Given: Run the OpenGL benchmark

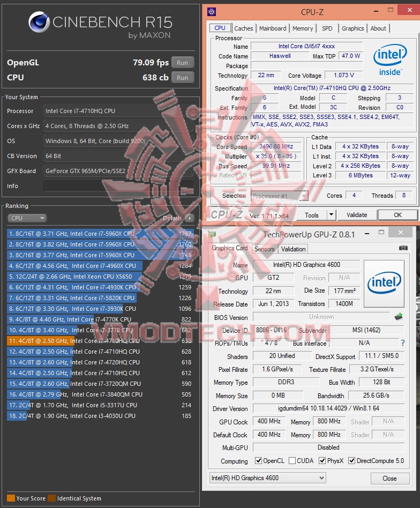Looking at the screenshot, I should pos(182,63).
